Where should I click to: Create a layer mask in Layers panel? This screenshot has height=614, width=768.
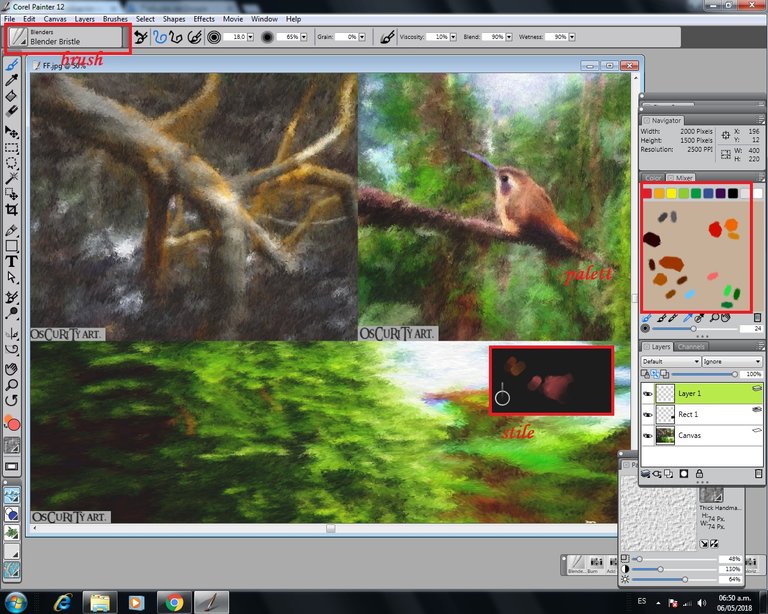(x=684, y=473)
